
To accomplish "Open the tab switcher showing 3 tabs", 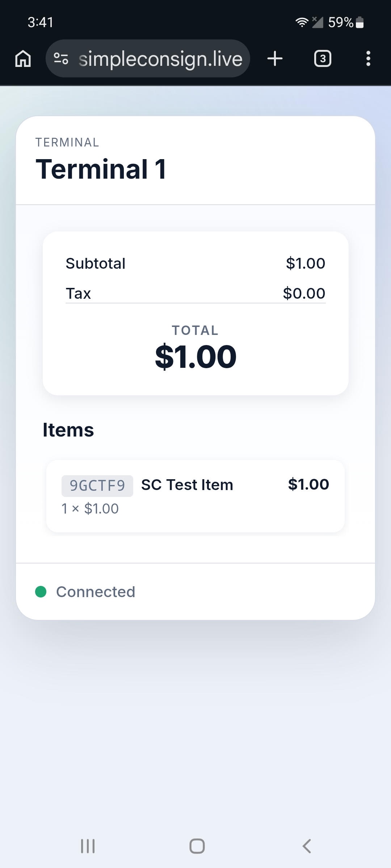I will [323, 59].
